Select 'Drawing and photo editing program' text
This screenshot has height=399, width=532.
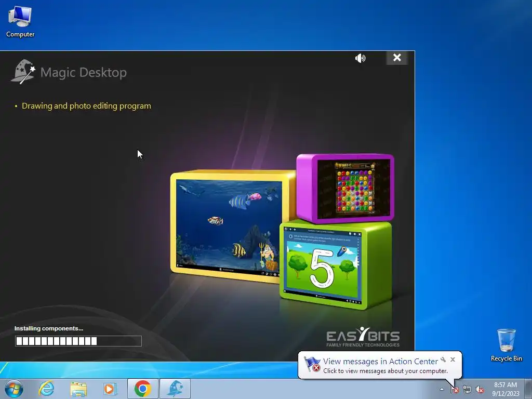point(86,106)
